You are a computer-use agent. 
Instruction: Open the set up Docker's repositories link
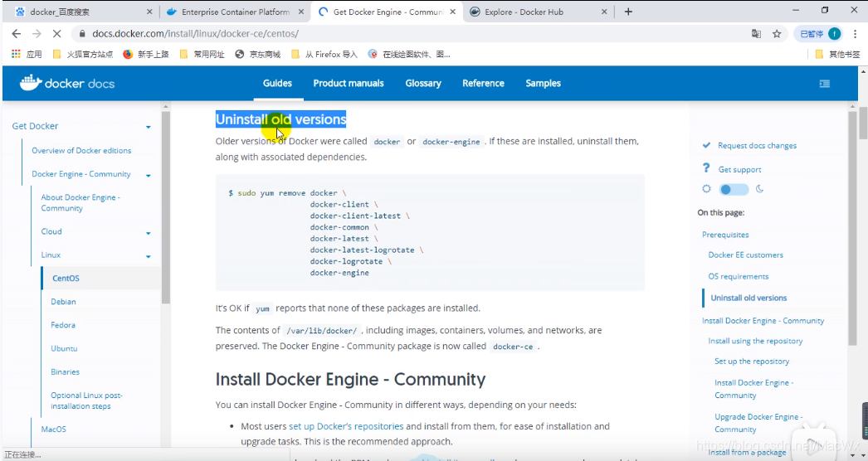[346, 426]
